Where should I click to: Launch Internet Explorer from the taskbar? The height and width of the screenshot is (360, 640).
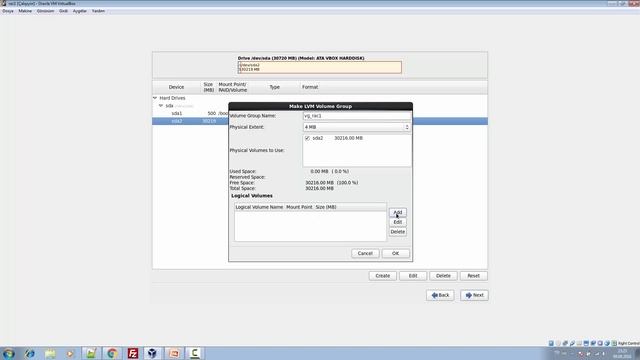pyautogui.click(x=29, y=353)
